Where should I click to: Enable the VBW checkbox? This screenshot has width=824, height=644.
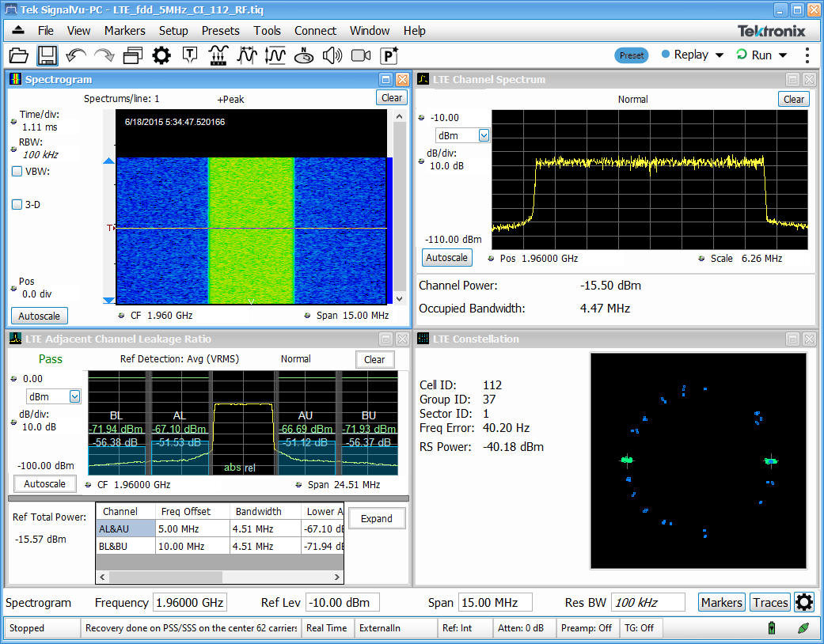tap(17, 171)
